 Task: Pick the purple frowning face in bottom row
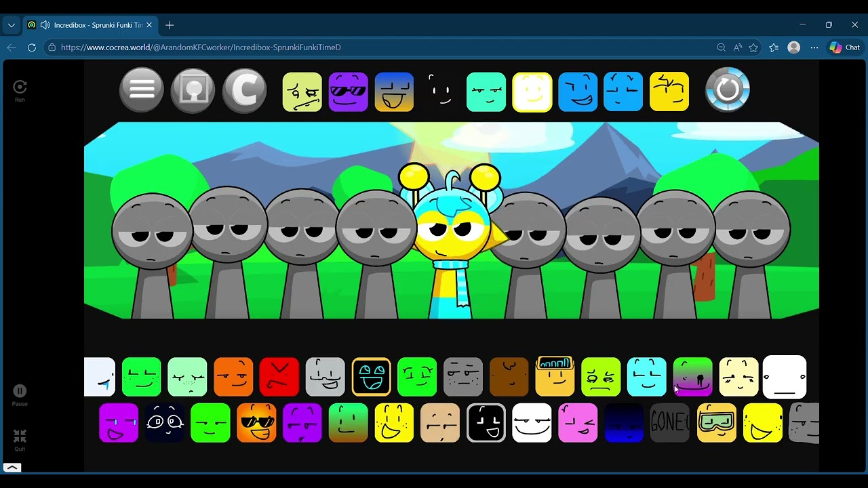[x=302, y=423]
